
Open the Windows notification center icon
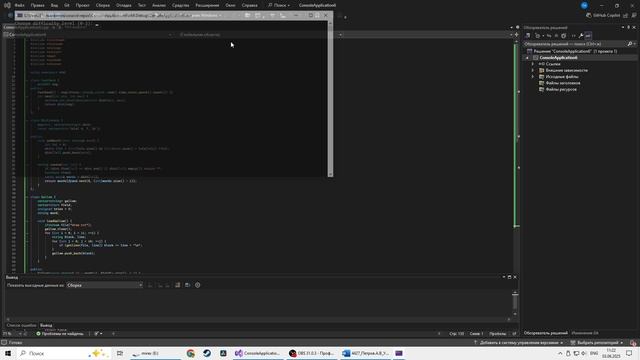[629, 353]
